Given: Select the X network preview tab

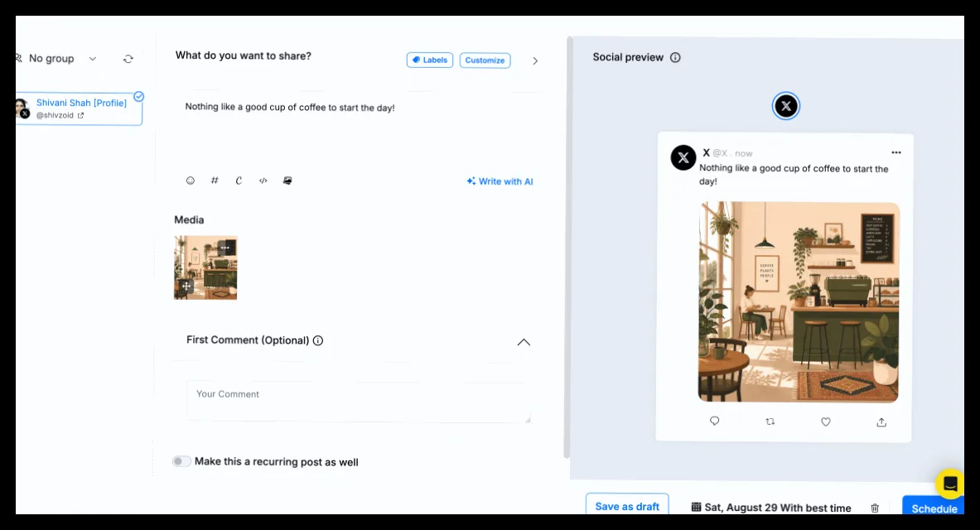Looking at the screenshot, I should [785, 106].
